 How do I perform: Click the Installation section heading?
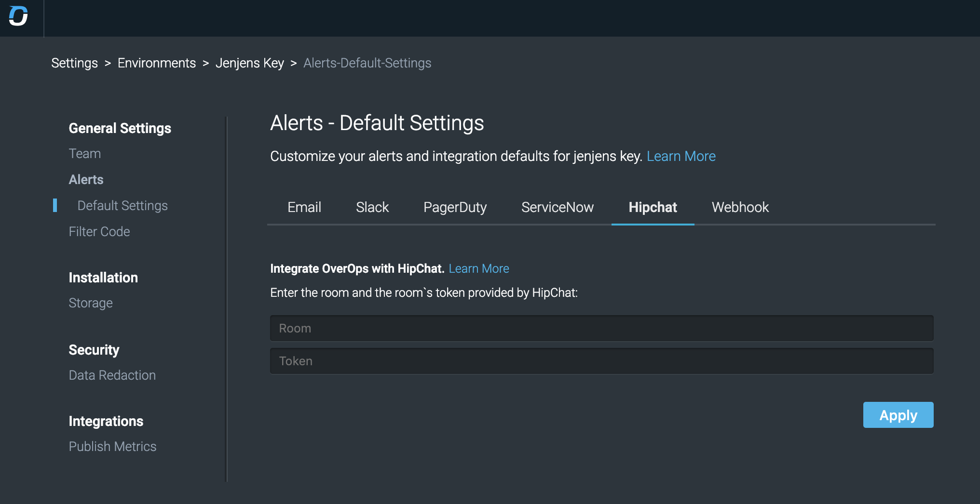pyautogui.click(x=103, y=278)
